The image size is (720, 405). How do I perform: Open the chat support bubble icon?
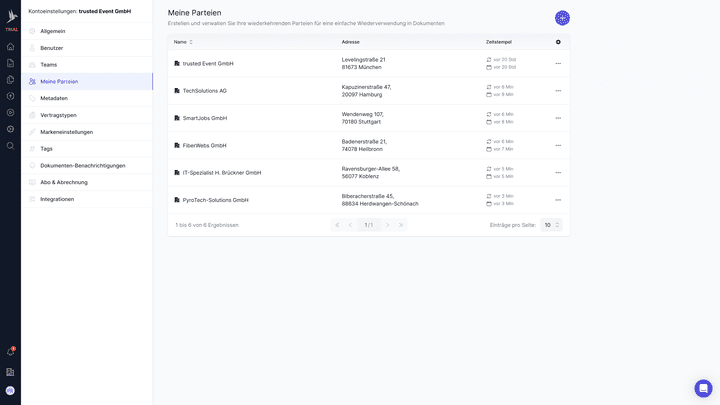coord(703,388)
